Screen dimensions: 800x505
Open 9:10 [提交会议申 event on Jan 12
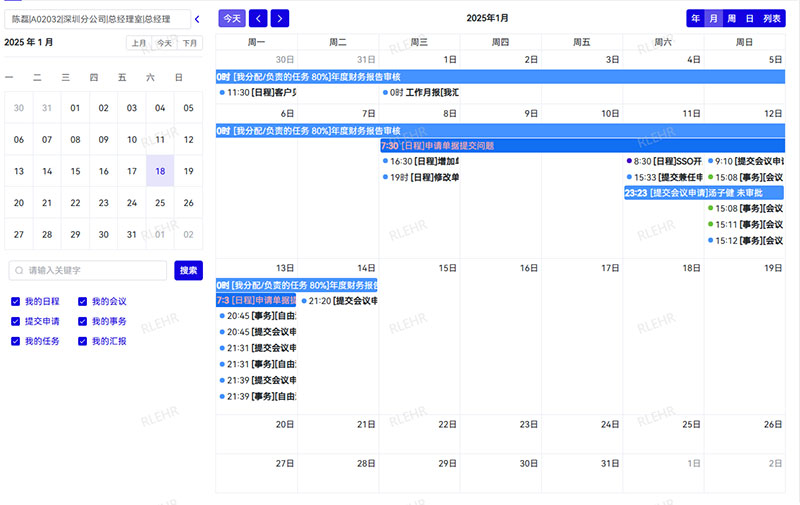click(745, 162)
